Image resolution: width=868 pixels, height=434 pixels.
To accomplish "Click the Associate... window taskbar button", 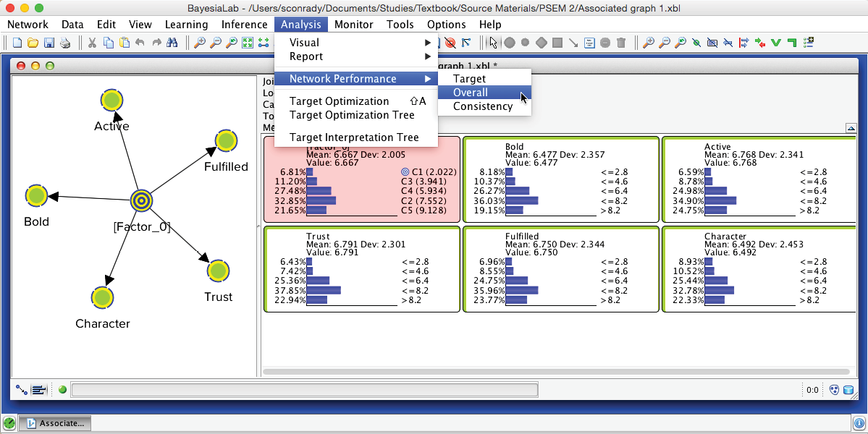I will [x=55, y=423].
